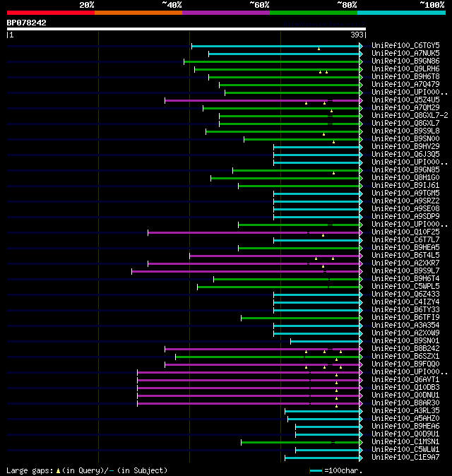The width and height of the screenshot is (452, 476).
Task: Select the UniRef100_B9S9L7 label
Action: 405,270
